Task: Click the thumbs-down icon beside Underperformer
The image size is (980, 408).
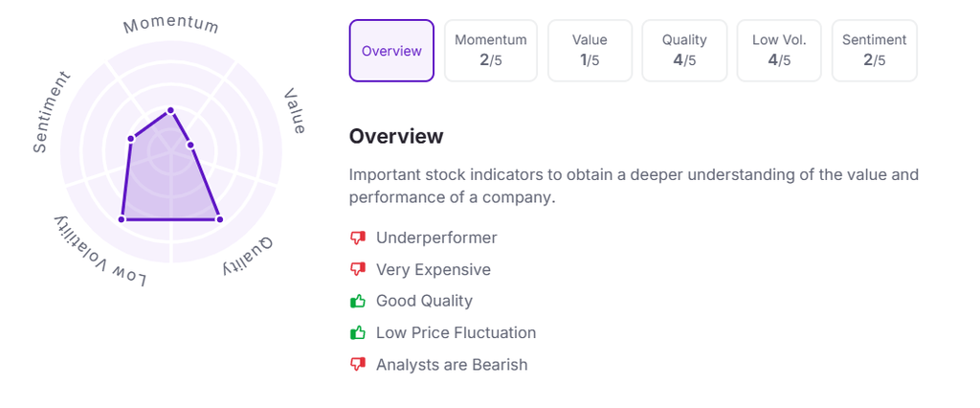Action: [359, 238]
